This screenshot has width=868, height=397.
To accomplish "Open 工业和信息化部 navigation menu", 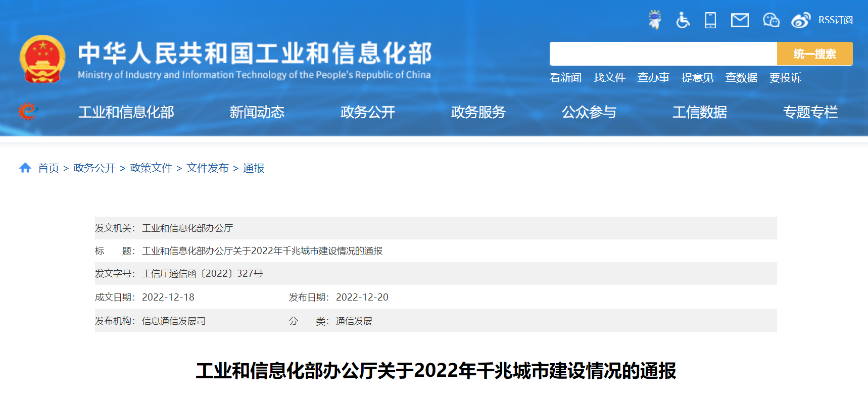I will click(126, 112).
